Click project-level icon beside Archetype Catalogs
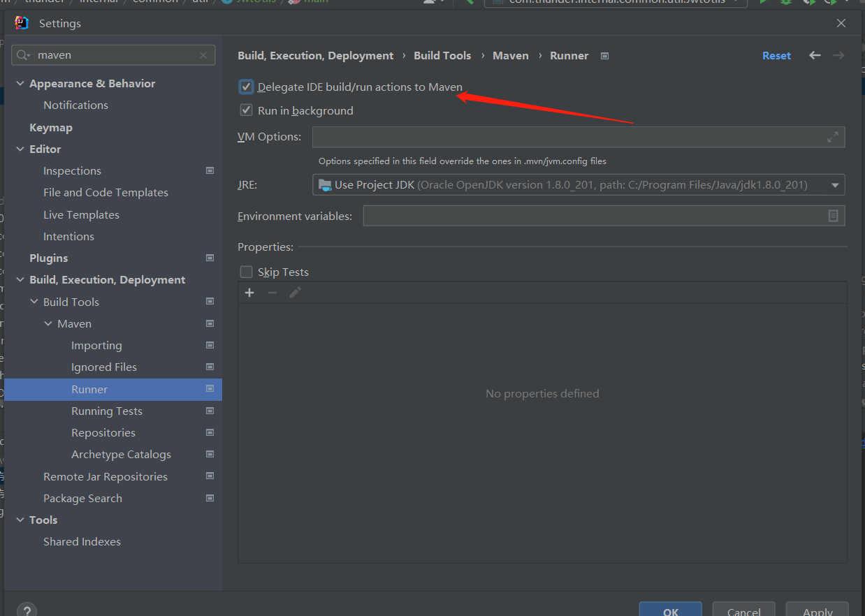This screenshot has height=616, width=865. pos(210,454)
